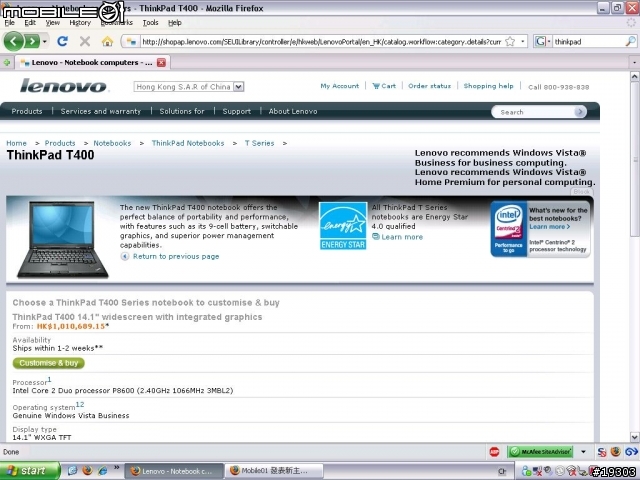
Task: Click the HK$1,010,689.15 price text
Action: (x=71, y=326)
